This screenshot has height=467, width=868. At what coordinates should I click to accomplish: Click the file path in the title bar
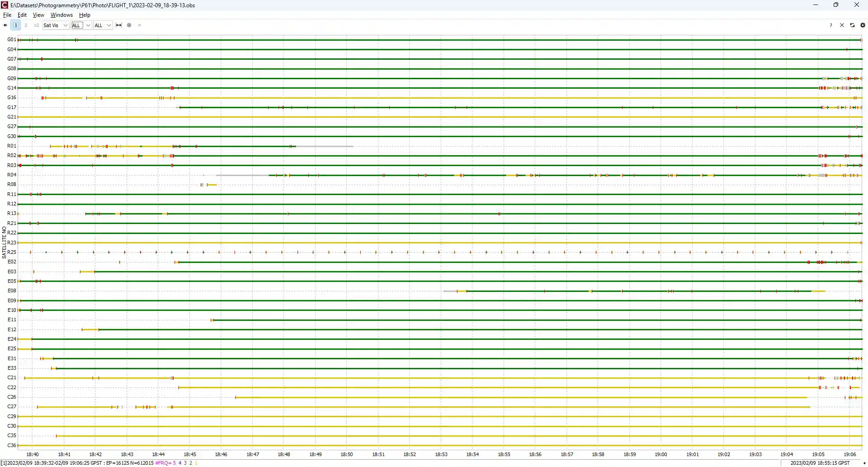[103, 5]
